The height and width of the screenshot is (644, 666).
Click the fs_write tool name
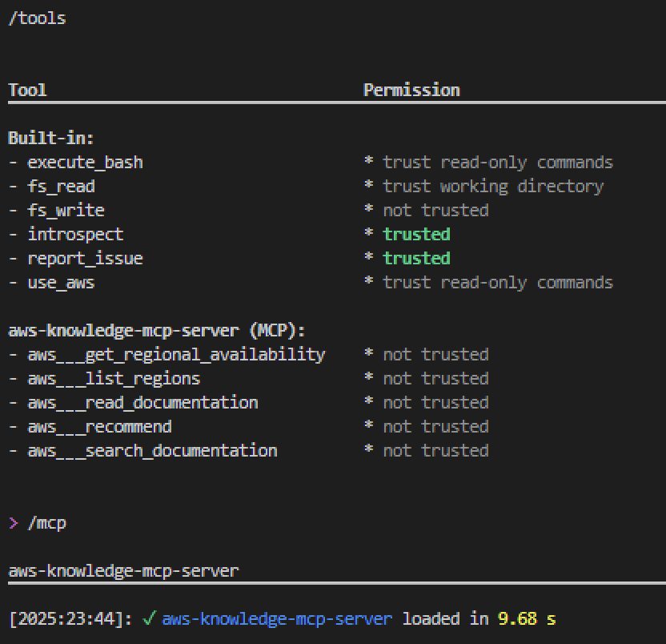pos(66,211)
